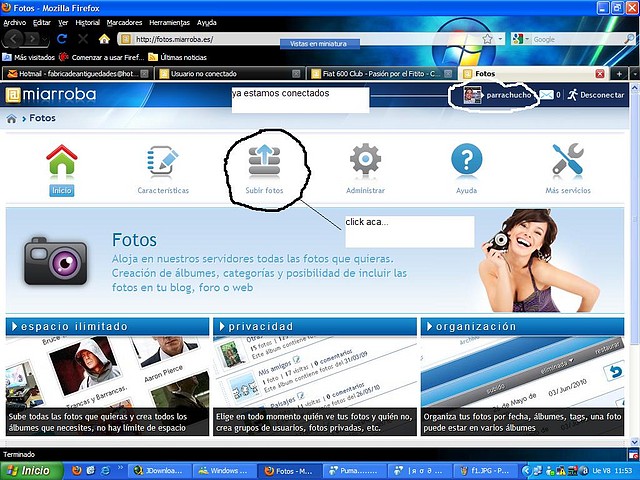Click Firefox quick launch icon in taskbar
This screenshot has height=480, width=640.
(77, 470)
